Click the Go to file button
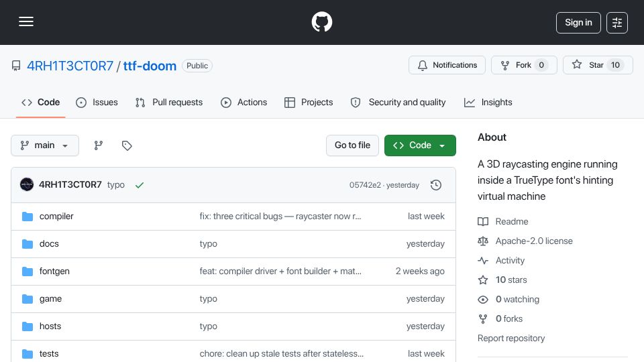644x362 pixels. pyautogui.click(x=352, y=145)
